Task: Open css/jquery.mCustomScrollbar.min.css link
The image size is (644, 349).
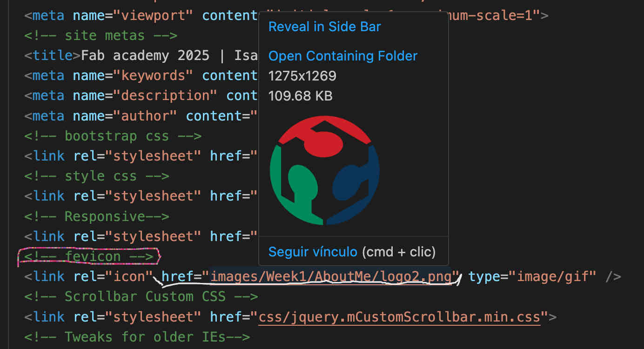Action: 399,317
